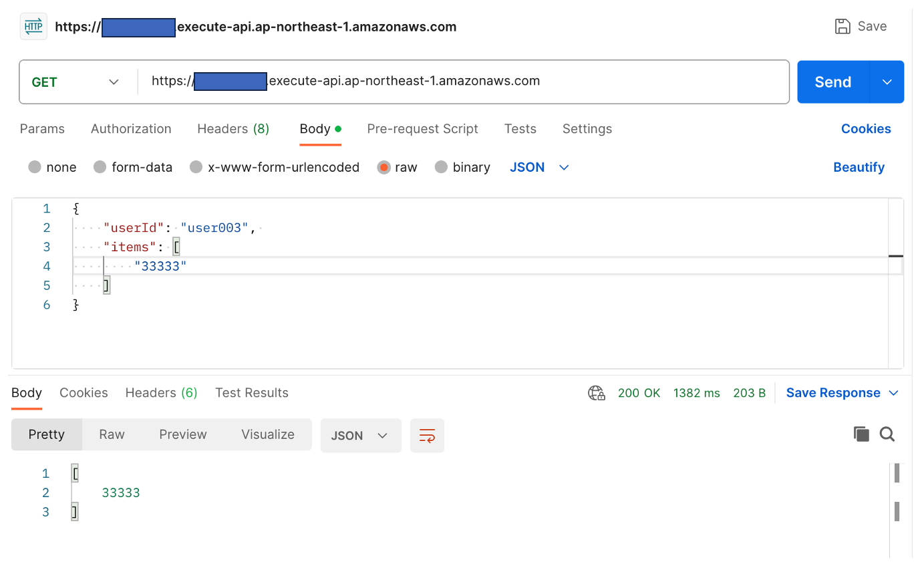The image size is (924, 574).
Task: Select x-www-form-urlencoded body option
Action: pos(196,167)
